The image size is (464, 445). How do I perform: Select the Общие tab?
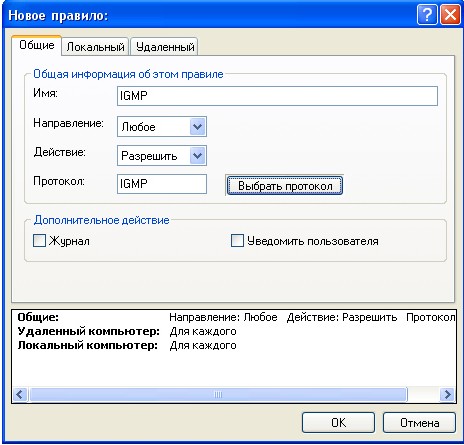click(37, 45)
